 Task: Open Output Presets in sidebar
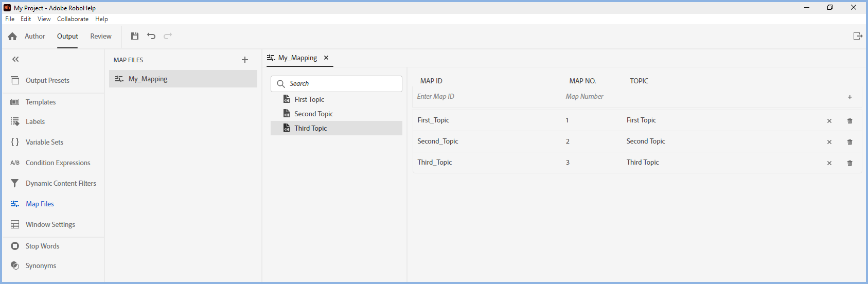[47, 81]
